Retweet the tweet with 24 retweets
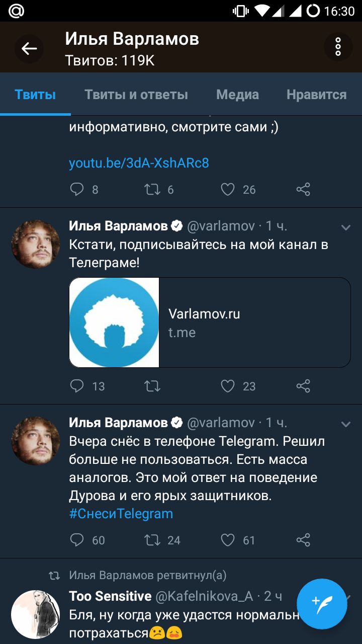Viewport: 362px width, 644px height. coord(152,540)
